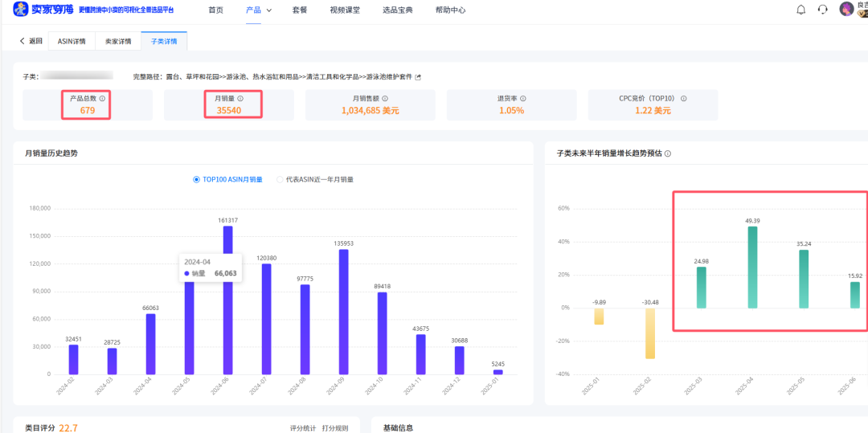
Task: Click the 月销量历史趋势 heading
Action: click(51, 153)
